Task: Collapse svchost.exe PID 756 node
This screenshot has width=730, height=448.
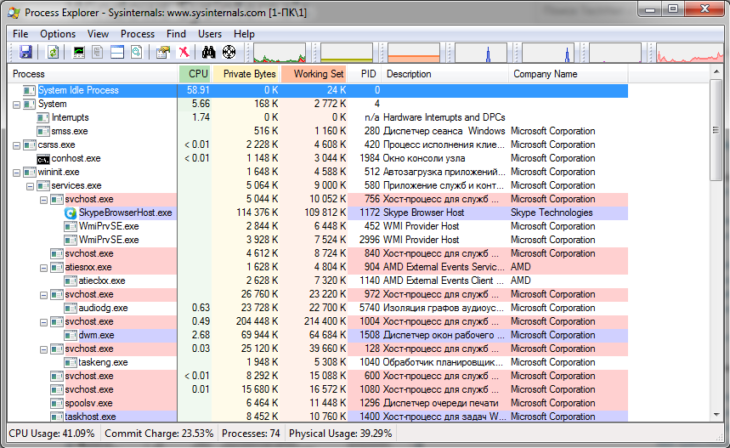Action: tap(44, 200)
